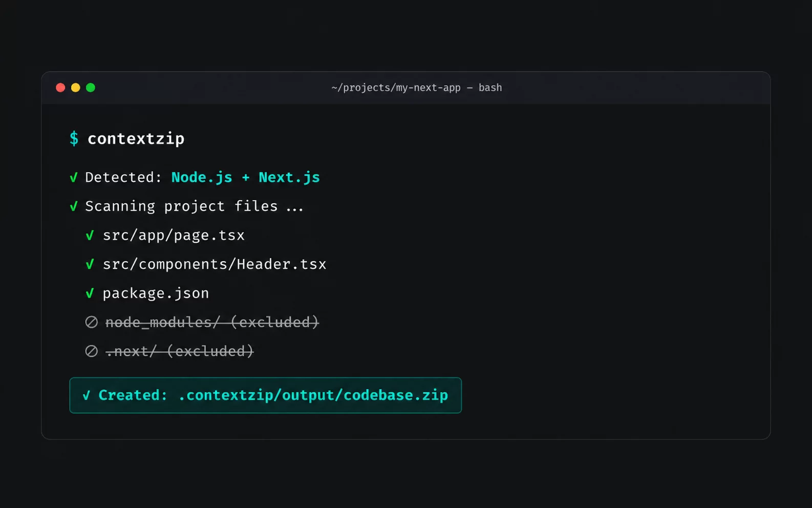Image resolution: width=812 pixels, height=508 pixels.
Task: Click the checkmark in the Created box
Action: tap(87, 395)
